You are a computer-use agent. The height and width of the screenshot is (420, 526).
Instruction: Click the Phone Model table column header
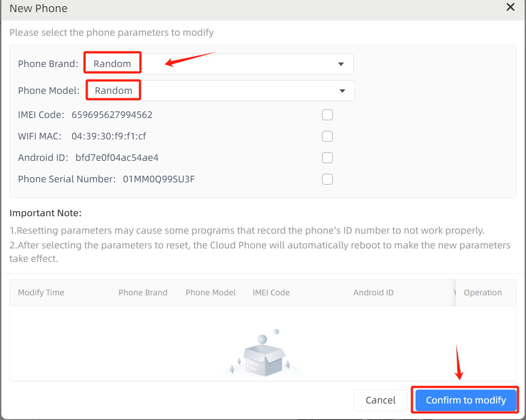(x=211, y=293)
